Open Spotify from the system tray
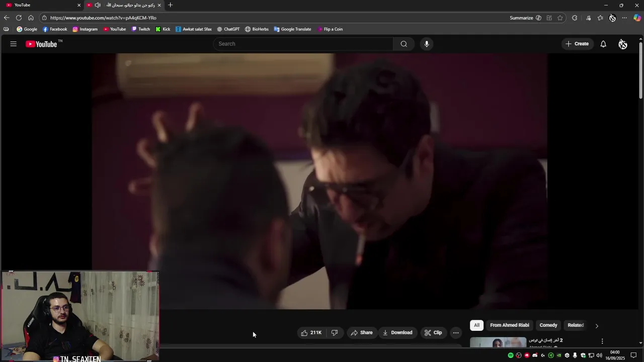The height and width of the screenshot is (362, 644). coord(511,355)
